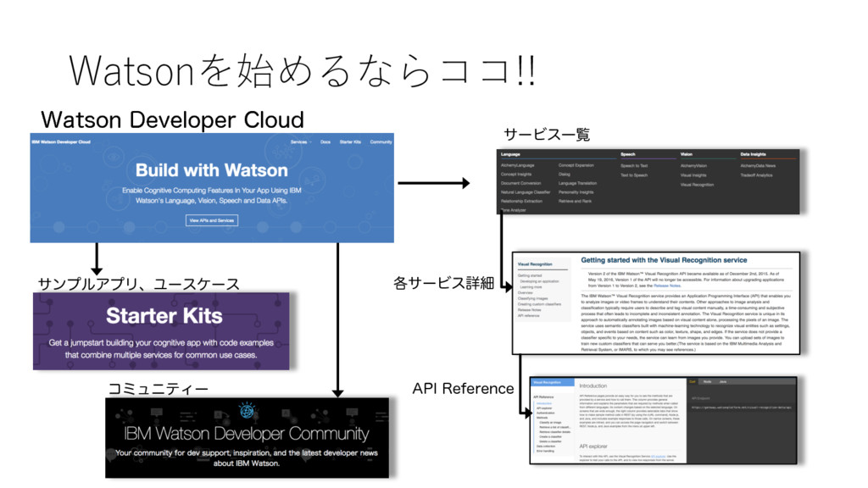Open the Services dropdown in Watson header
868x488 pixels.
click(300, 142)
